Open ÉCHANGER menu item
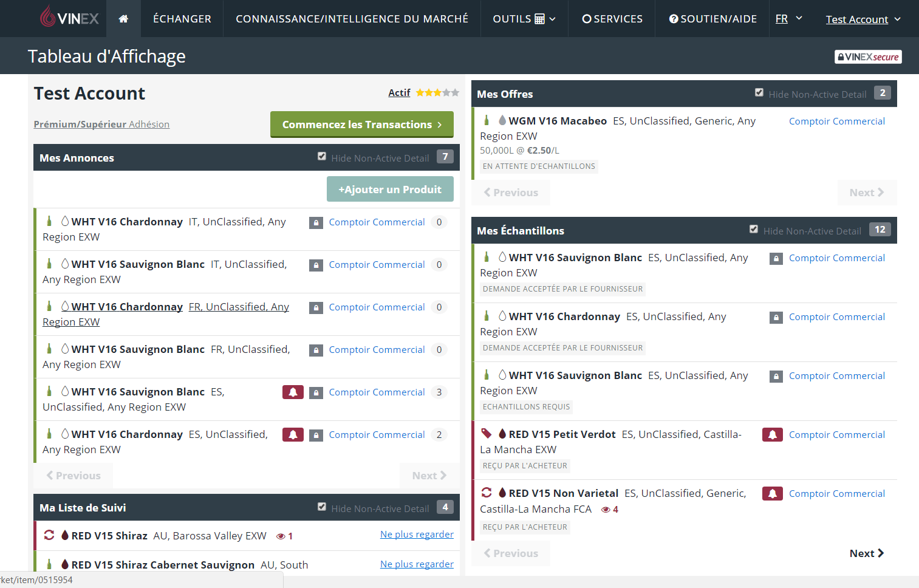 [x=182, y=19]
